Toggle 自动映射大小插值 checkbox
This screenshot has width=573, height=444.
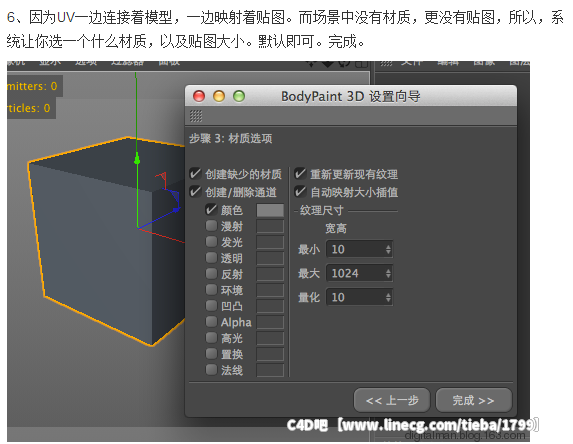(x=300, y=191)
